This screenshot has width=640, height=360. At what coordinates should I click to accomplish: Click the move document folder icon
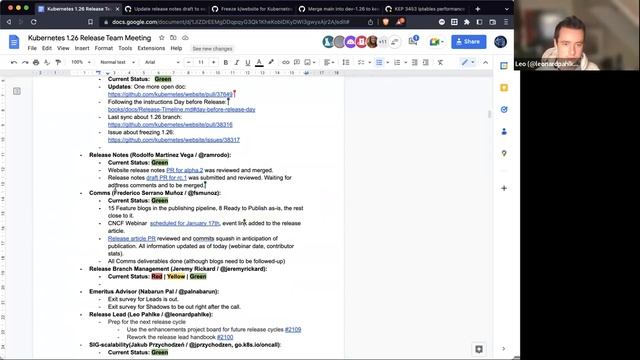173,38
